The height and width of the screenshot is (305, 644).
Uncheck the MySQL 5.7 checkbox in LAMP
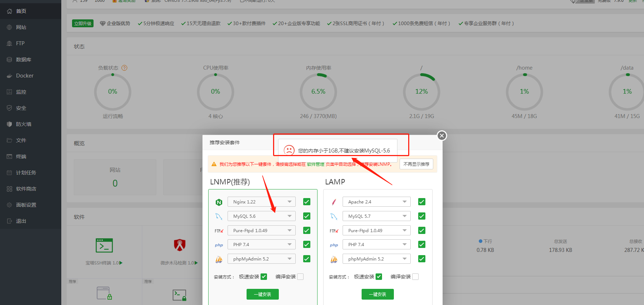click(422, 216)
